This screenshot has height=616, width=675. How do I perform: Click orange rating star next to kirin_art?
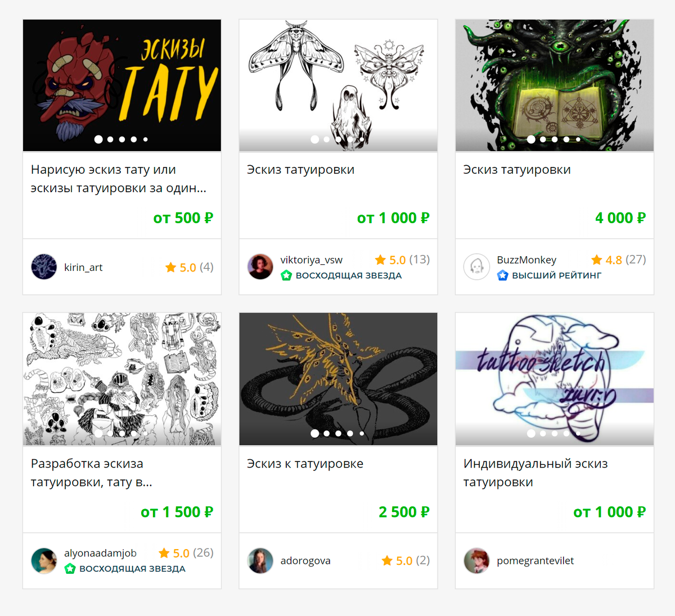coord(171,268)
